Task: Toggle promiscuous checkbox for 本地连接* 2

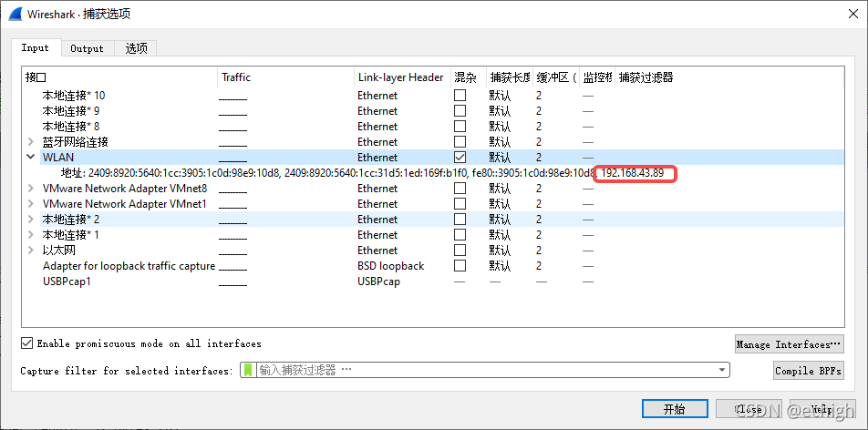Action: [x=460, y=220]
